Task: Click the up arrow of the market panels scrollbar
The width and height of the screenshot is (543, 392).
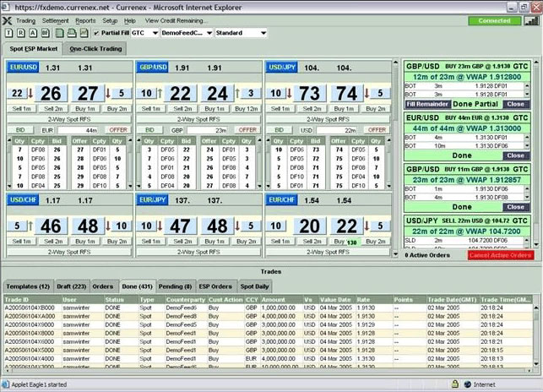Action: pos(395,63)
